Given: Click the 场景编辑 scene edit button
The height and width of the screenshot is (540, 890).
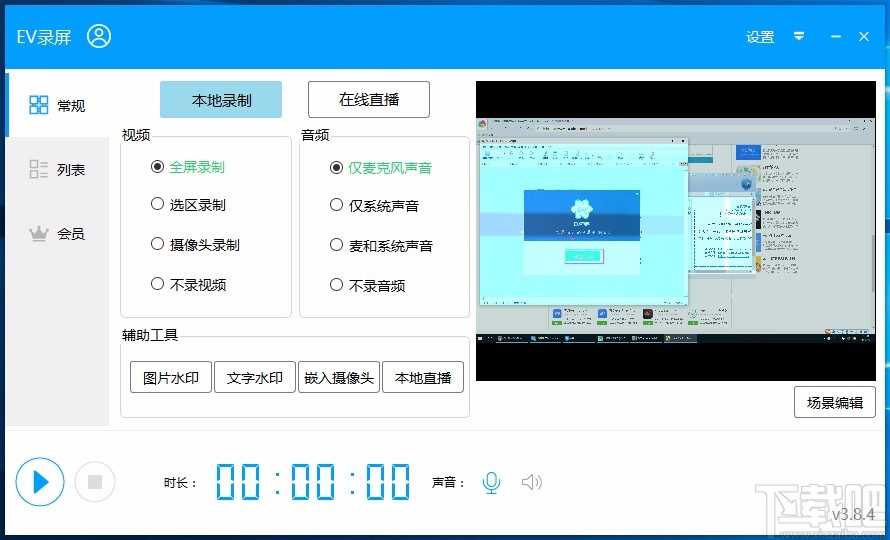Looking at the screenshot, I should (835, 403).
